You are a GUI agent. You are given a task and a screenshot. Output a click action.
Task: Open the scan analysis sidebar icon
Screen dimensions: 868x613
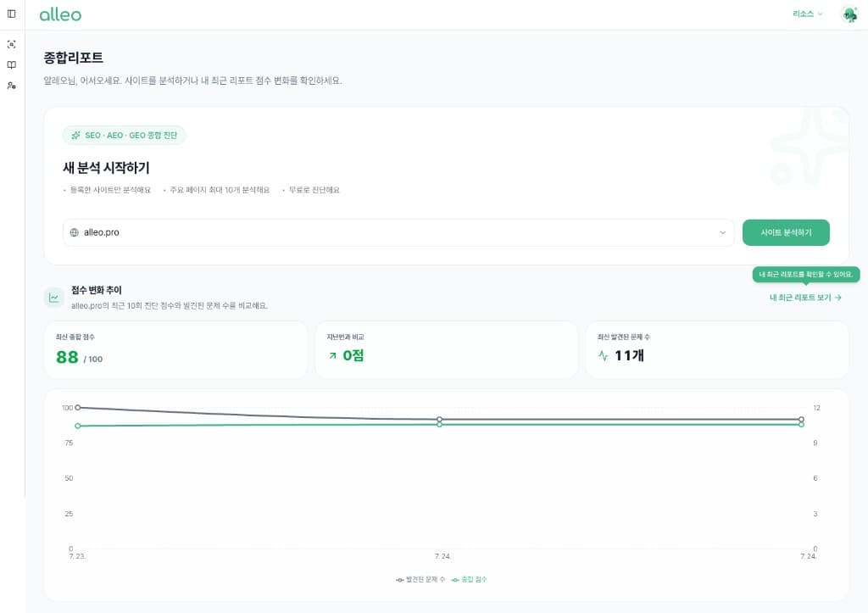(x=12, y=44)
